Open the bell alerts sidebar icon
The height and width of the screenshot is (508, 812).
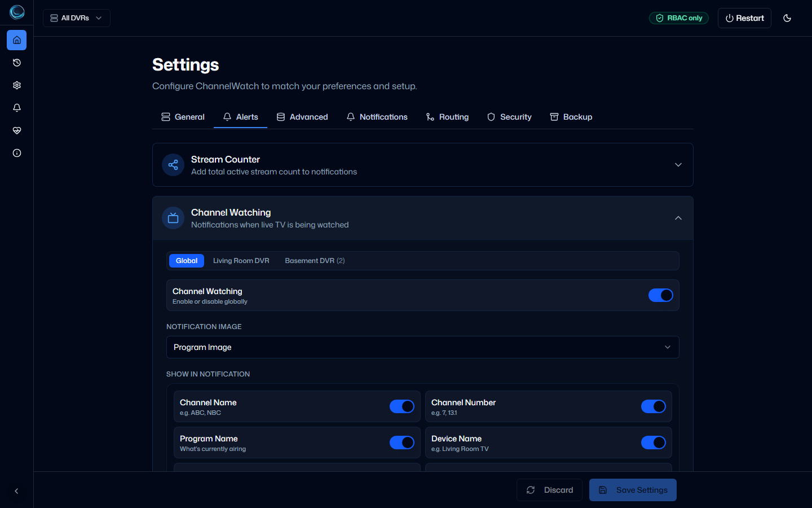pyautogui.click(x=17, y=108)
